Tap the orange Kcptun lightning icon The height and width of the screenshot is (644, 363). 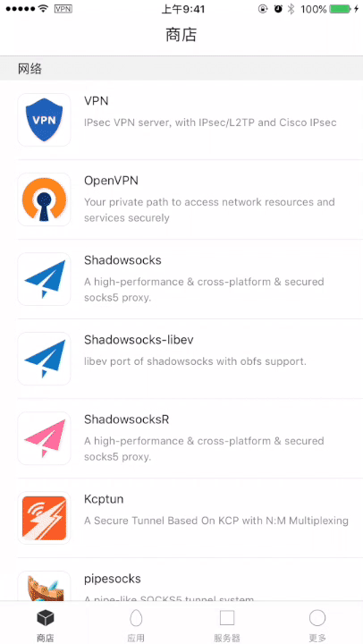tap(44, 518)
